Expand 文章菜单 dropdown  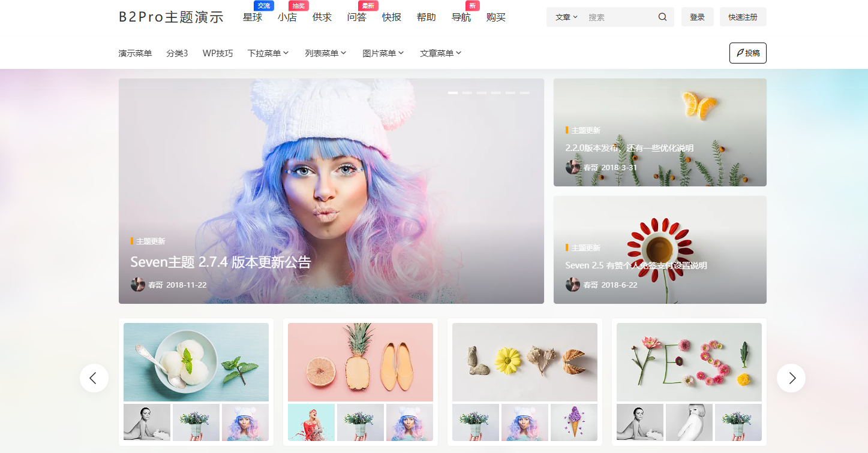coord(441,53)
